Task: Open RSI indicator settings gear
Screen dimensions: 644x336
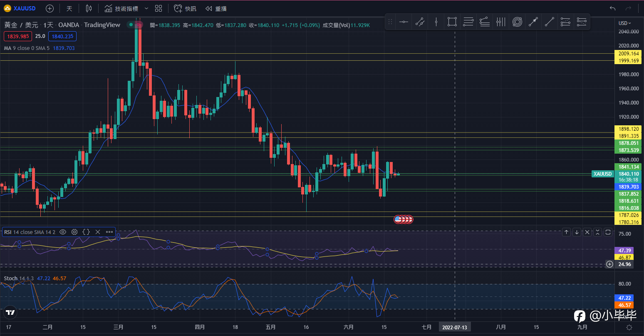Action: tap(74, 232)
